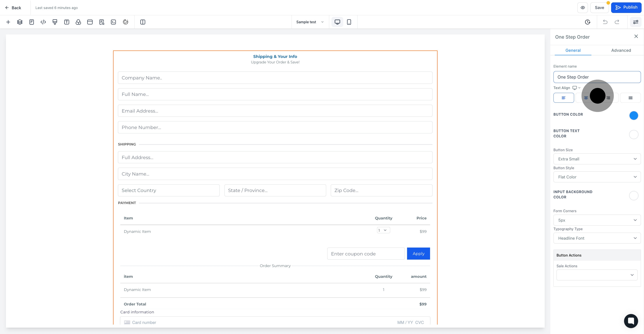Apply the coupon code
Image resolution: width=644 pixels, height=334 pixels.
coord(418,254)
